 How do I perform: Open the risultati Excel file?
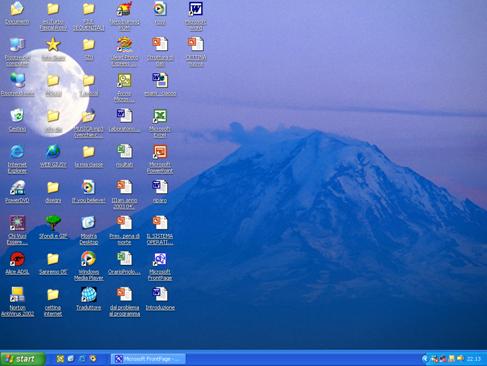[x=124, y=152]
